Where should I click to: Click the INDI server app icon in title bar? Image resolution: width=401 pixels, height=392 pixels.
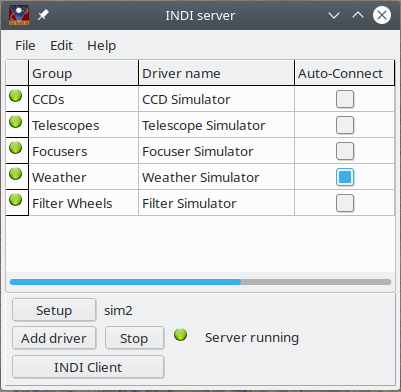pyautogui.click(x=19, y=15)
